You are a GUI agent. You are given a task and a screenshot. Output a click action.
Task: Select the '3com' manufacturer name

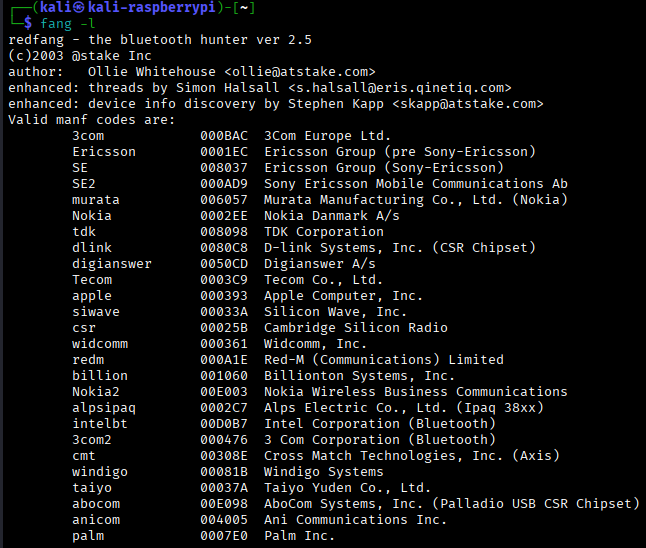coord(88,136)
